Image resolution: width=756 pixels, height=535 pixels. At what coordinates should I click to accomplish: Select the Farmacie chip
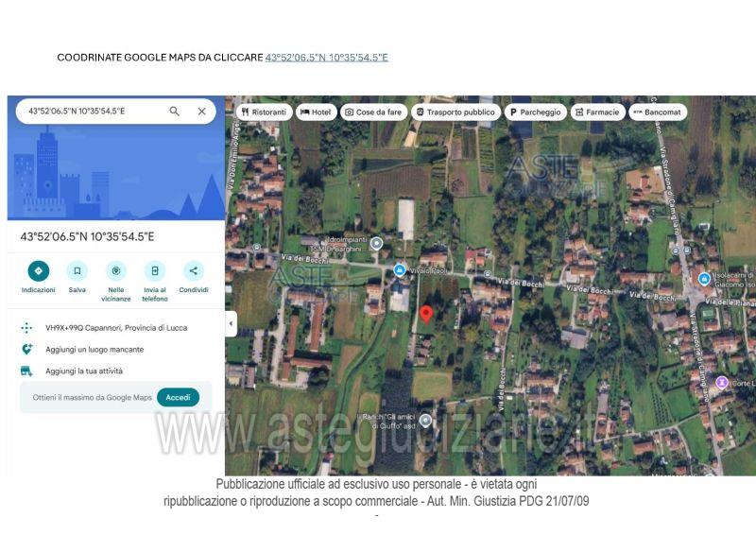click(597, 112)
